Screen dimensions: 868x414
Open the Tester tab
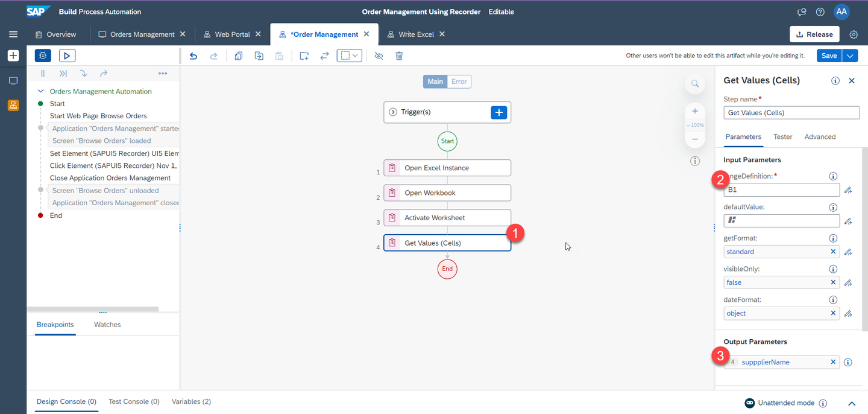pyautogui.click(x=783, y=137)
